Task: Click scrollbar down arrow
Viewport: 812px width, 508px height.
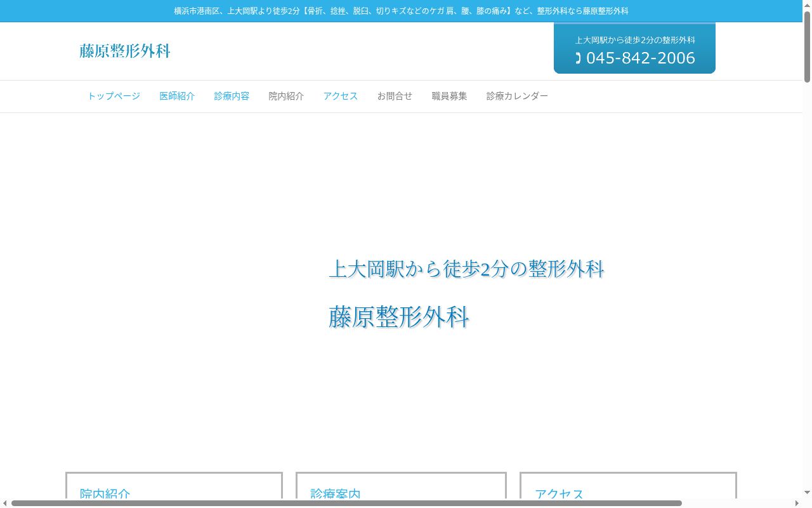Action: pos(807,493)
